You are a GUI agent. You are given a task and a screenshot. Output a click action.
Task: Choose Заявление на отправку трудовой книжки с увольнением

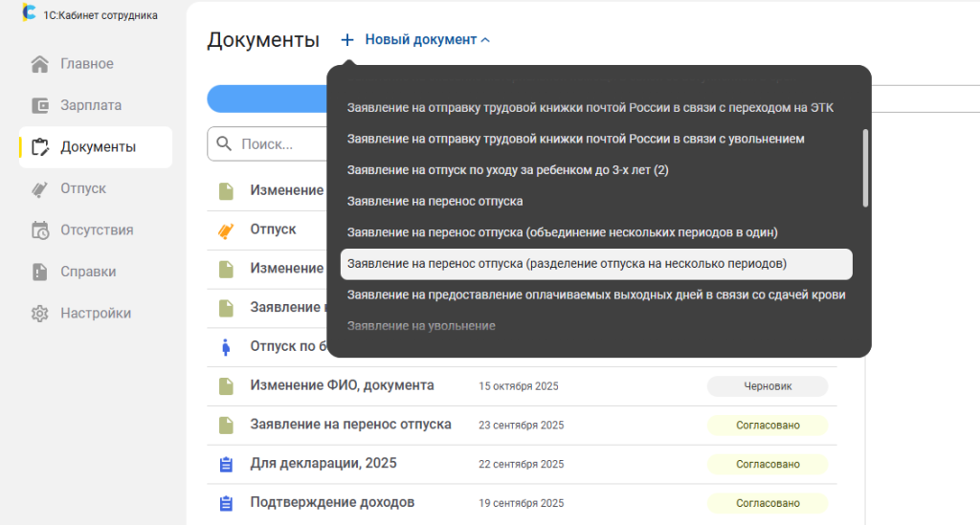(x=575, y=139)
